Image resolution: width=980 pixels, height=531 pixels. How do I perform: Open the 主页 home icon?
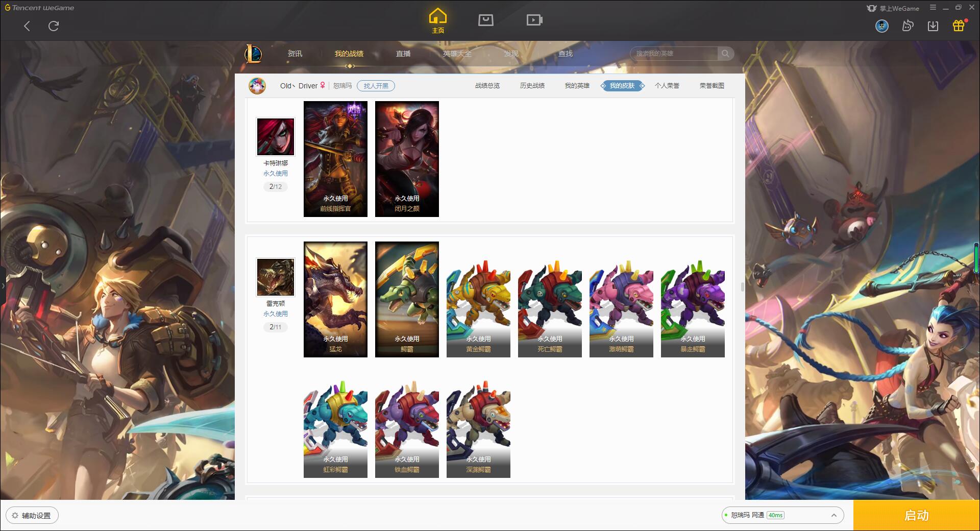point(438,21)
